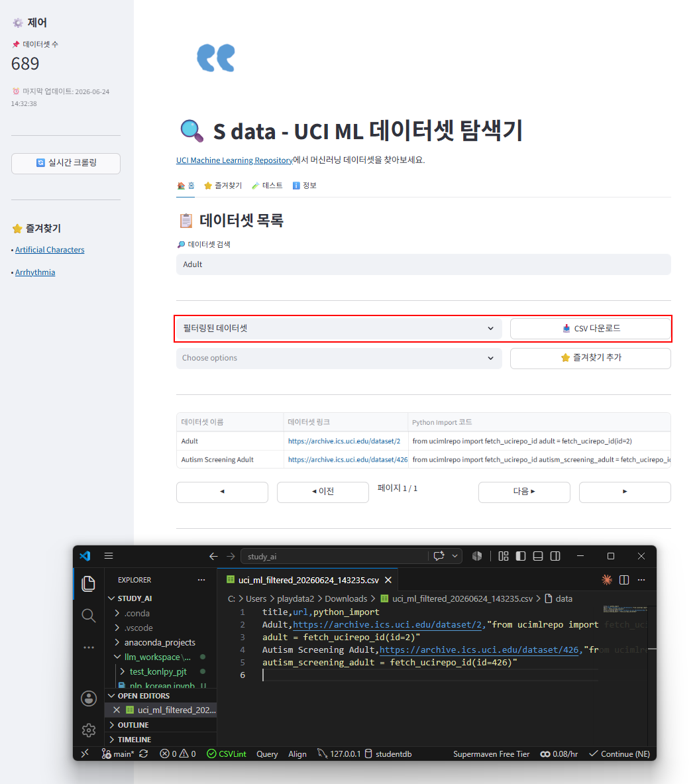Viewport: 697px width, 784px height.
Task: Open the dataset/2 link in Adult row
Action: coord(344,441)
